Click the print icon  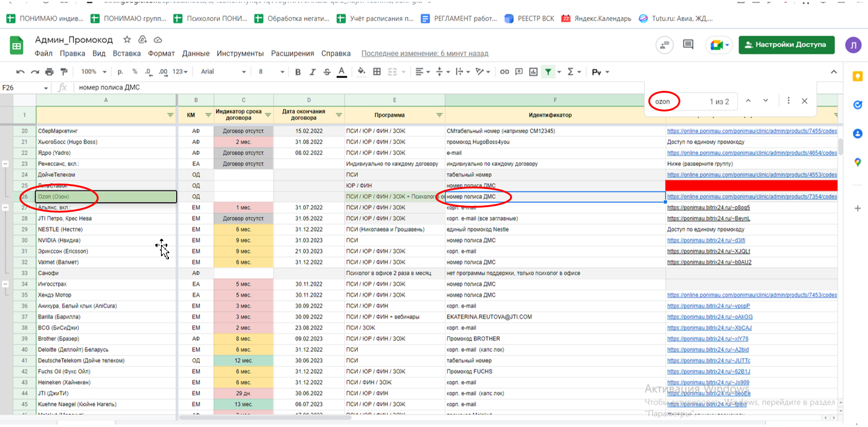(49, 71)
